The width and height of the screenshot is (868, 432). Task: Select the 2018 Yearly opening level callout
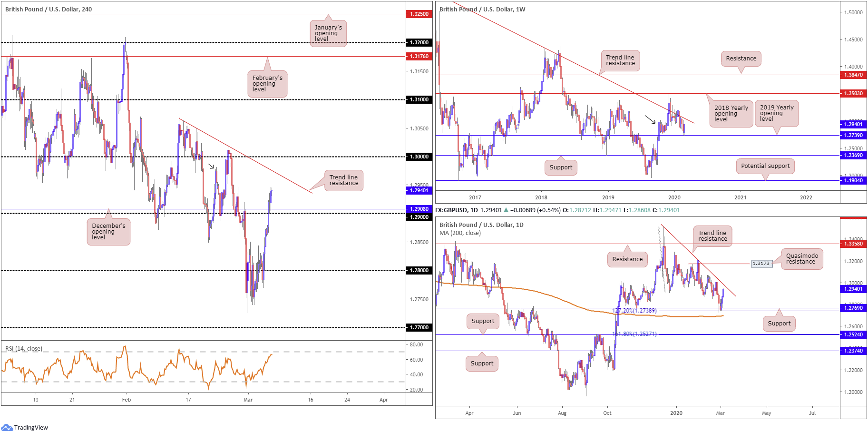click(x=731, y=114)
